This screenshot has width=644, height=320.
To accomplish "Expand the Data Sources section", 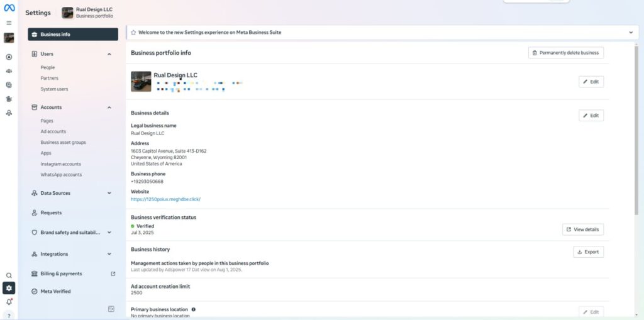I will [x=109, y=193].
